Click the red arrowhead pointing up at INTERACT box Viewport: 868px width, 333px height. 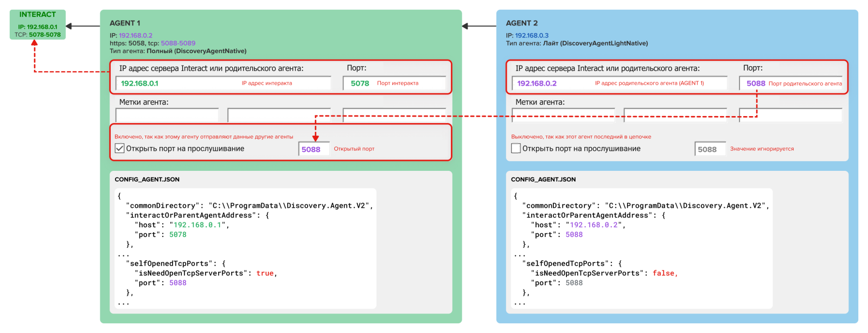click(35, 43)
